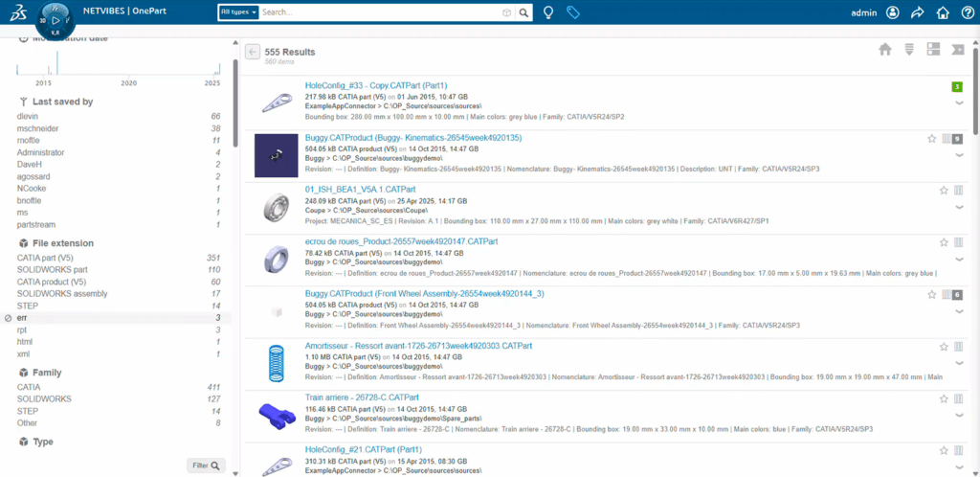Viewport: 980px width, 477px height.
Task: Star the Train arriere 26728-C result
Action: (944, 398)
